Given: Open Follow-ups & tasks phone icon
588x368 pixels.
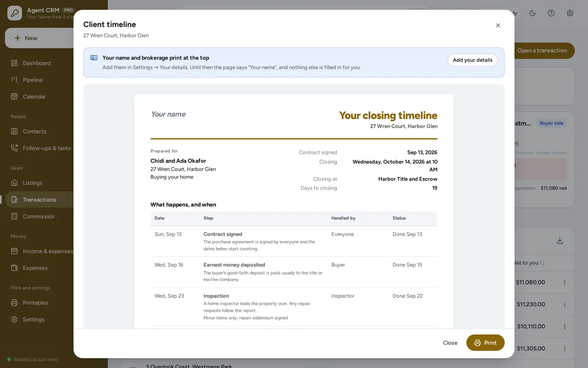Looking at the screenshot, I should [14, 148].
